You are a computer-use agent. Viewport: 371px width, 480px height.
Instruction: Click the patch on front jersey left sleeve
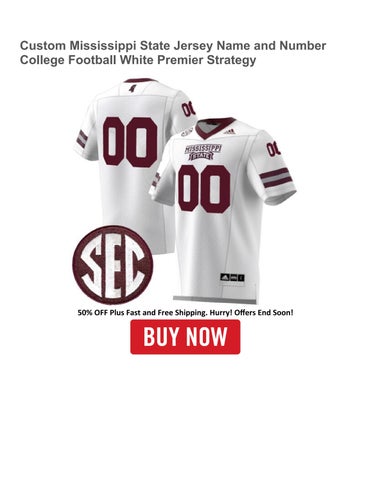[155, 179]
